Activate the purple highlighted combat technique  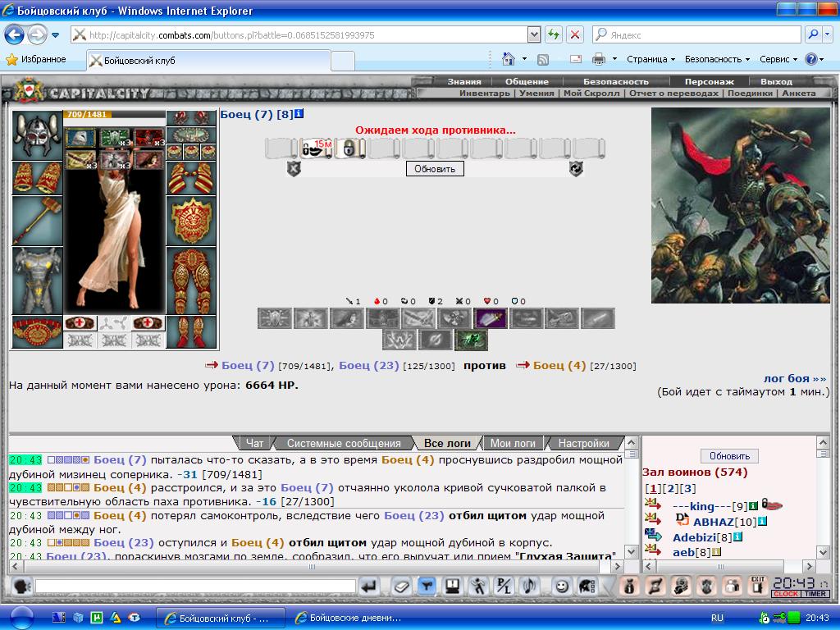491,318
